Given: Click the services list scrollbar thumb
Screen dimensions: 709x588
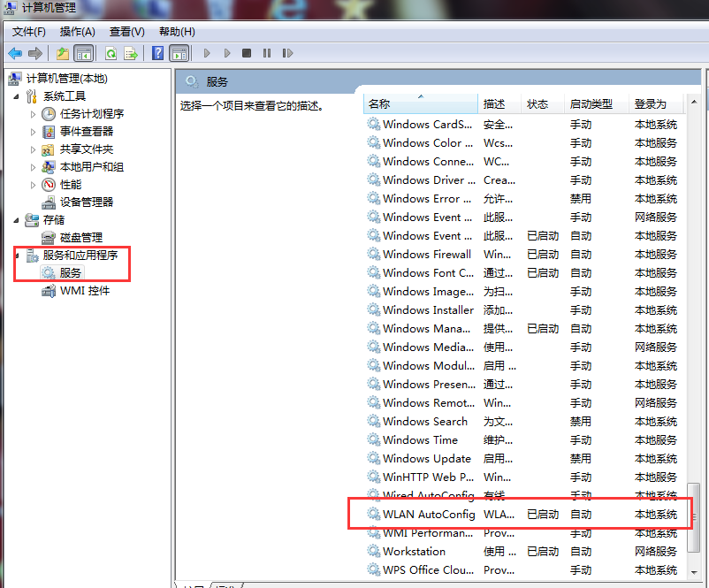Looking at the screenshot, I should (694, 517).
